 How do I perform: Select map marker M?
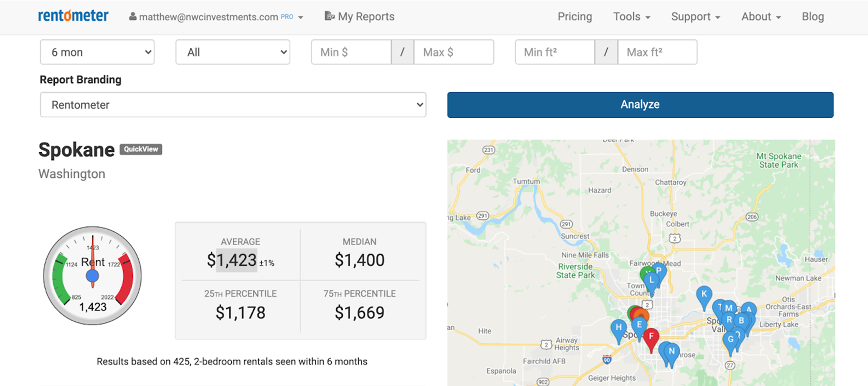(729, 308)
